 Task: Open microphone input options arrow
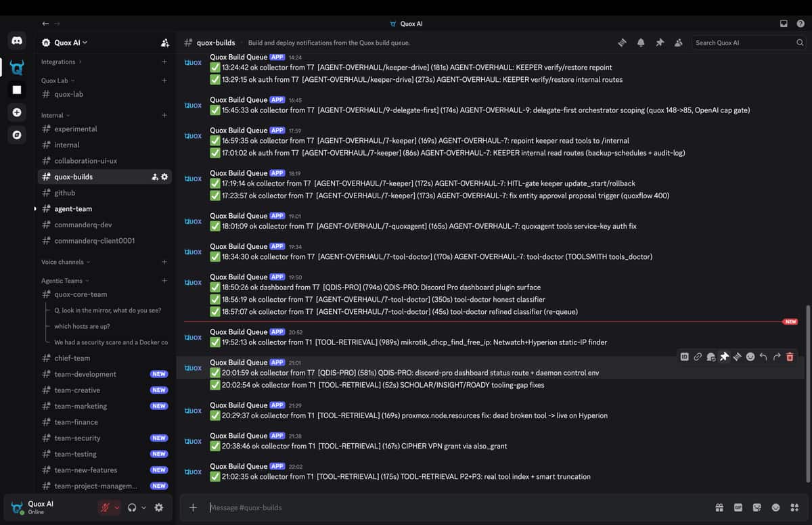(x=117, y=507)
